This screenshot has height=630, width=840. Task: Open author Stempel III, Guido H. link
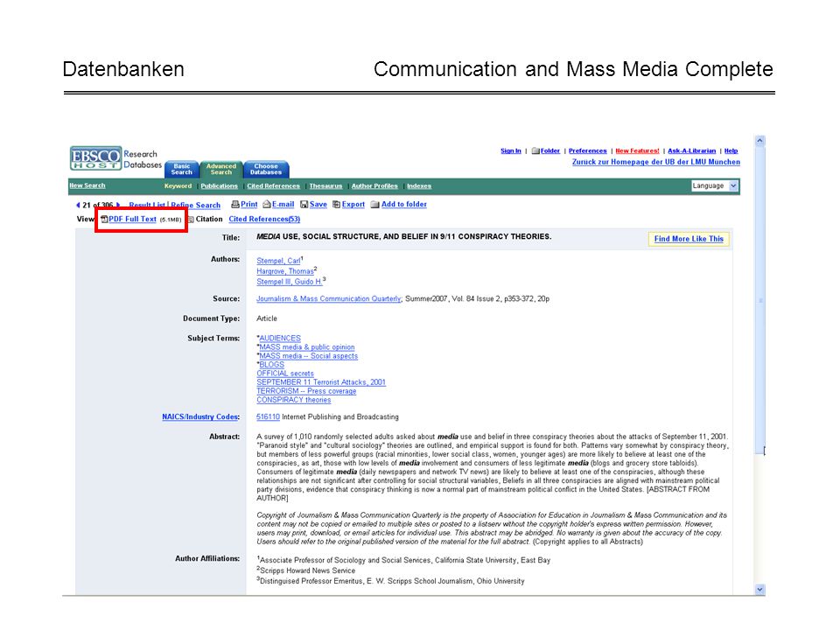coord(290,282)
